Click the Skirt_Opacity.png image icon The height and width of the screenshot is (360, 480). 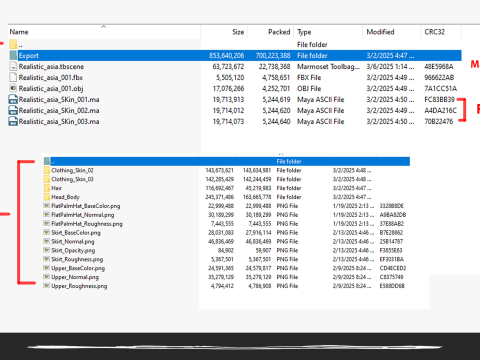click(47, 250)
